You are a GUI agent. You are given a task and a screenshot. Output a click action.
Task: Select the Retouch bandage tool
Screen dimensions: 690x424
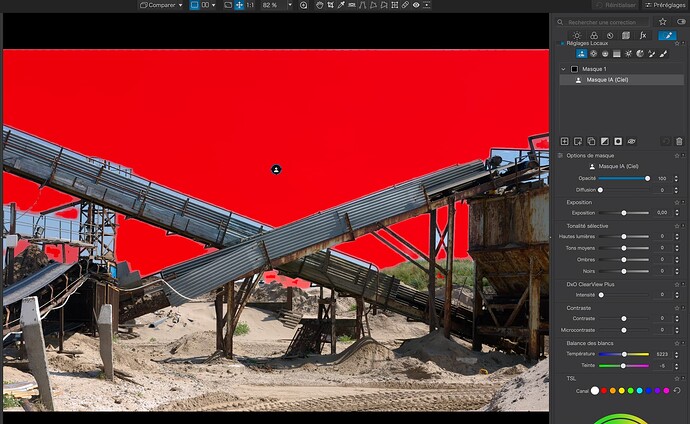(x=405, y=5)
